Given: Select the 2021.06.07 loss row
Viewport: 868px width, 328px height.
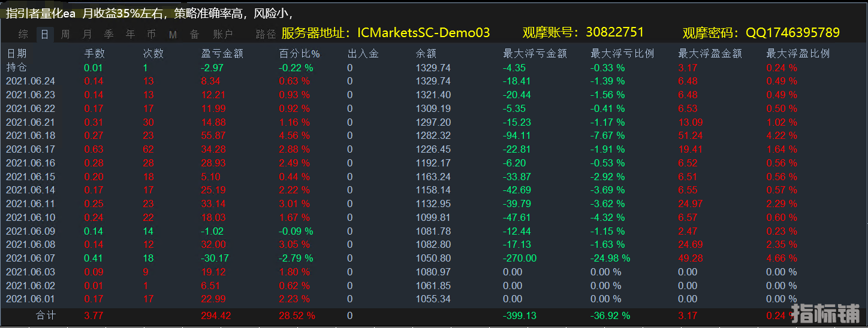Looking at the screenshot, I should [31, 259].
